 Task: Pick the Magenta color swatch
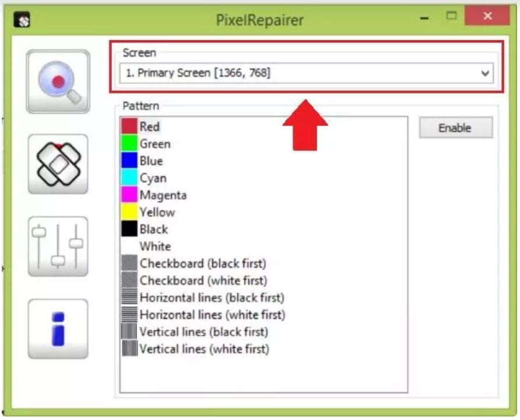129,195
